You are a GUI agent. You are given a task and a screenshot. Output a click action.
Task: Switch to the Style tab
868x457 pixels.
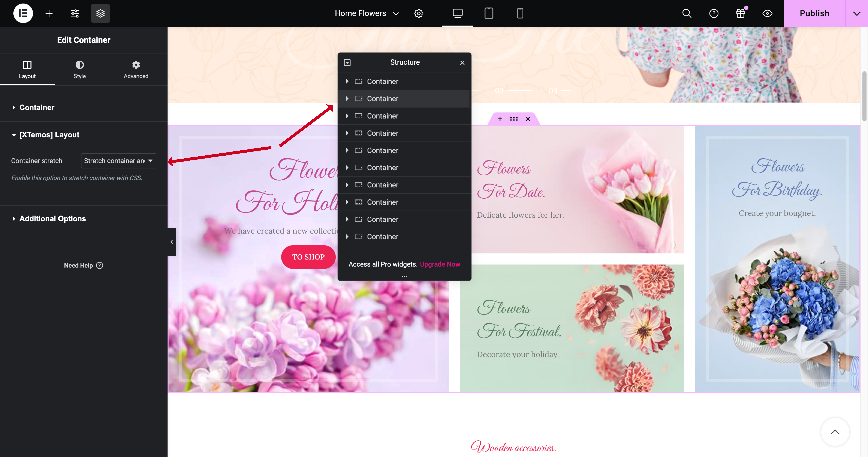(79, 69)
